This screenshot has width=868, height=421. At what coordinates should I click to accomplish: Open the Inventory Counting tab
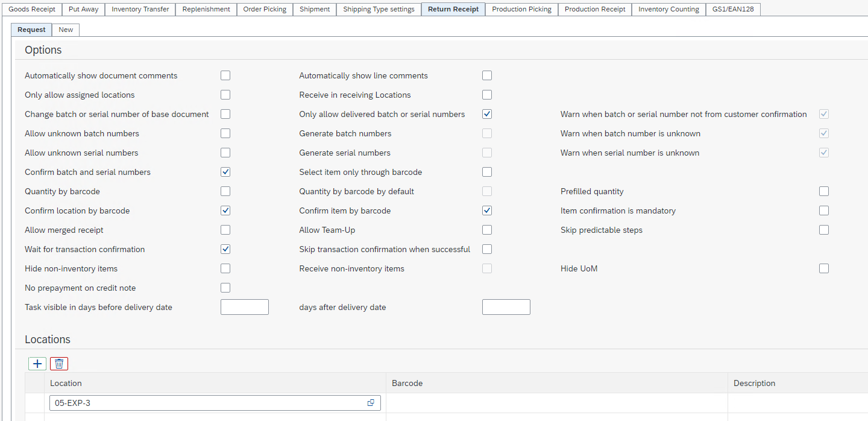pyautogui.click(x=668, y=9)
